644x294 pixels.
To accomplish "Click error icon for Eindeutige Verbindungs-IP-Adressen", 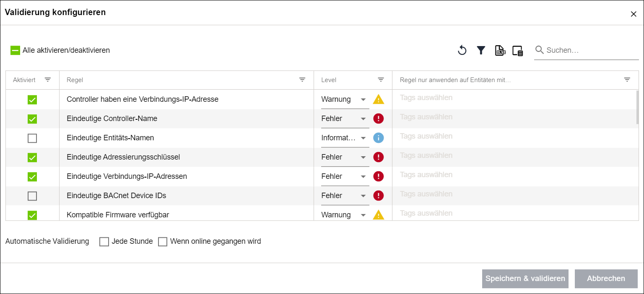I will (379, 176).
